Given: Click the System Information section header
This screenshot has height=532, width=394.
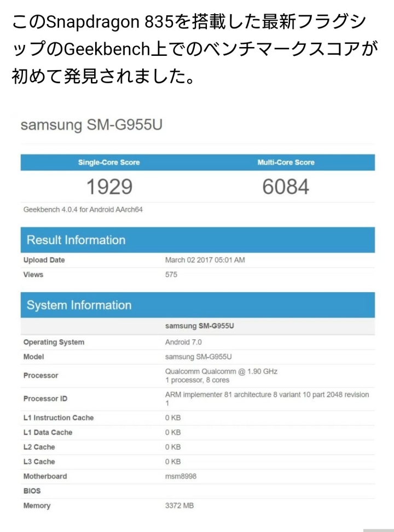Looking at the screenshot, I should [x=198, y=305].
